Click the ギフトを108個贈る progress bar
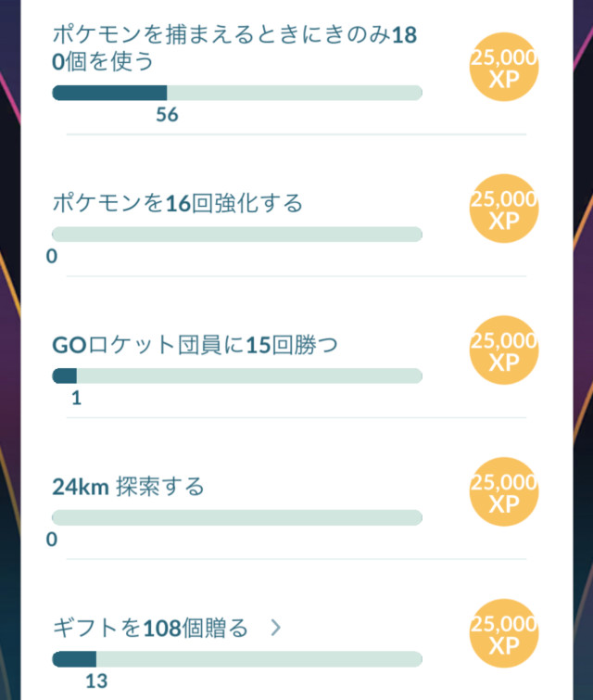Screen dimensions: 593x700 [237, 658]
